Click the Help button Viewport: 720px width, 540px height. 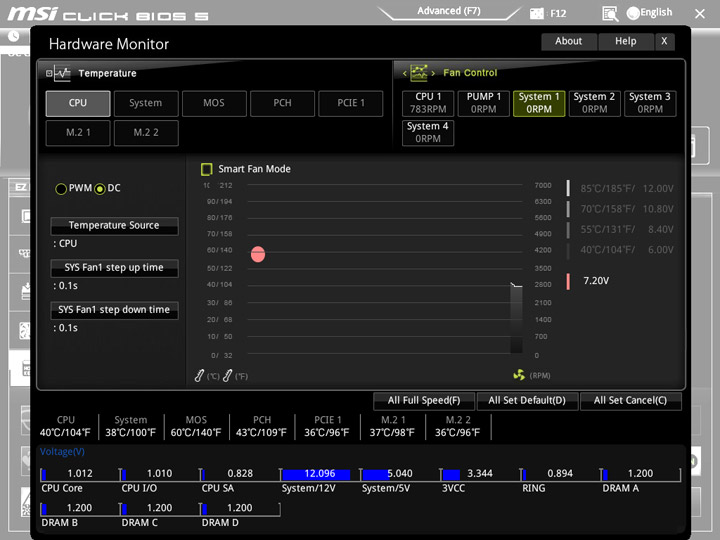pyautogui.click(x=626, y=41)
